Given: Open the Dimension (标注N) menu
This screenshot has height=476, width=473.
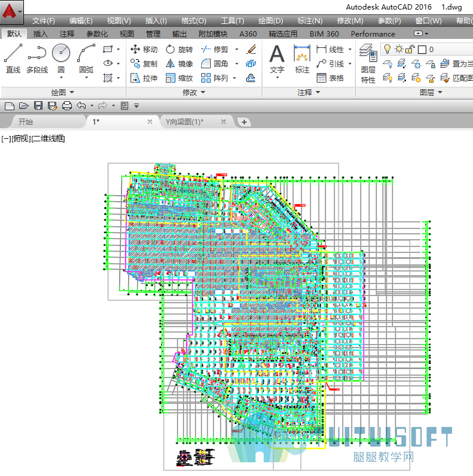Looking at the screenshot, I should (x=310, y=21).
